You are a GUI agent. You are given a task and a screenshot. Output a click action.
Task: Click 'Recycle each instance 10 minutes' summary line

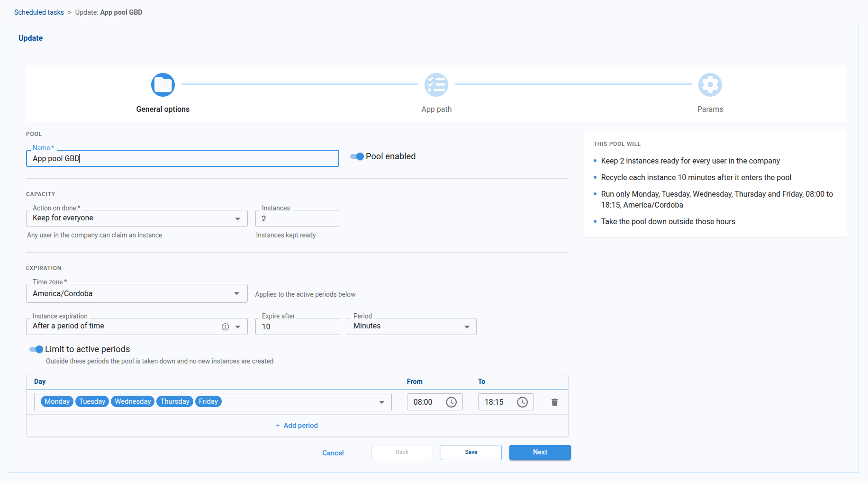(696, 178)
